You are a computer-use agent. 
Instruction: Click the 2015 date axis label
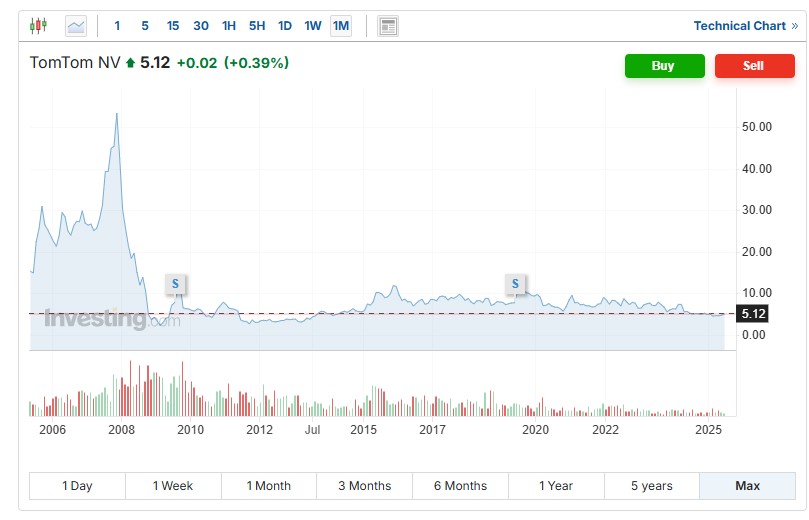pos(363,430)
